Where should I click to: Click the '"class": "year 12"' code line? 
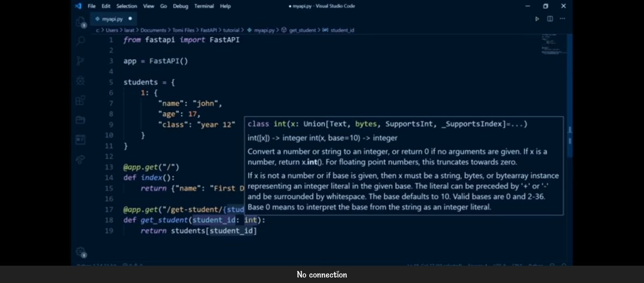(x=196, y=125)
